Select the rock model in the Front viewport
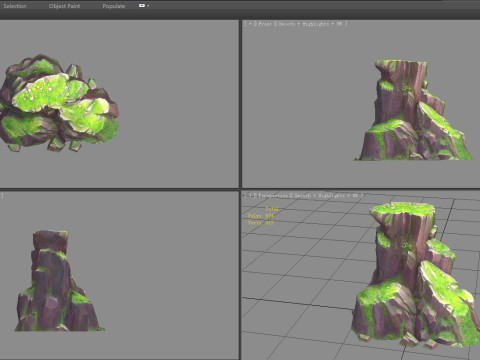Image resolution: width=480 pixels, height=360 pixels. click(413, 110)
